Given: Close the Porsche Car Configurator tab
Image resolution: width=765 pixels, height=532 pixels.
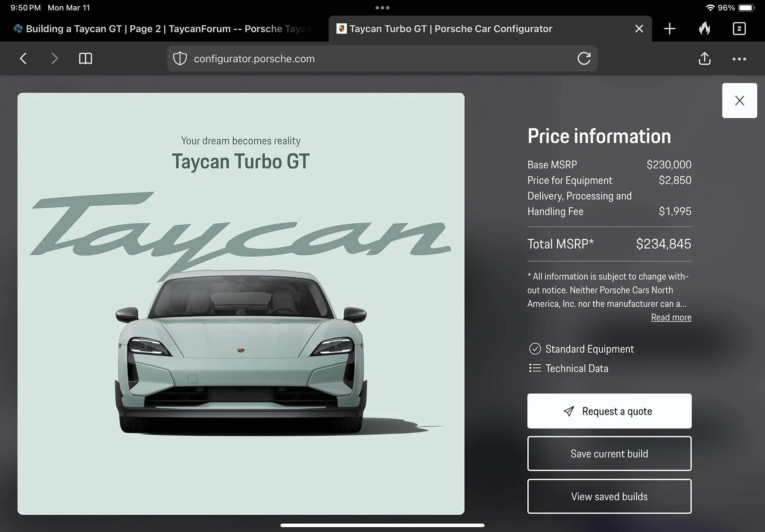Looking at the screenshot, I should pos(639,29).
